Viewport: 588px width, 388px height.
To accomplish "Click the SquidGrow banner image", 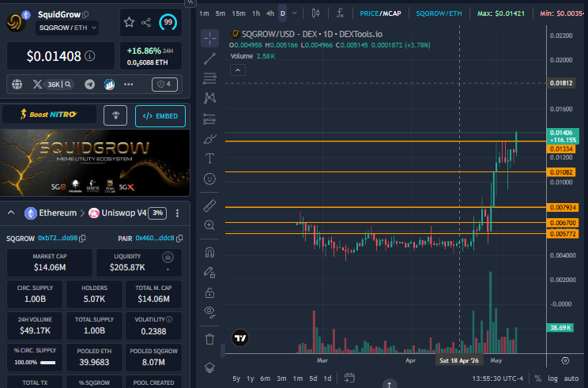I will tap(95, 163).
